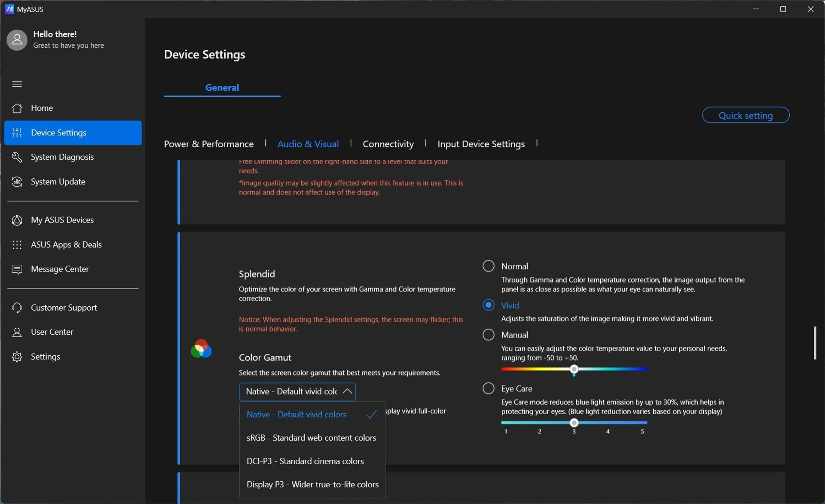This screenshot has height=504, width=825.
Task: Choose Display P3 - Wider true-to-life colors
Action: tap(312, 484)
